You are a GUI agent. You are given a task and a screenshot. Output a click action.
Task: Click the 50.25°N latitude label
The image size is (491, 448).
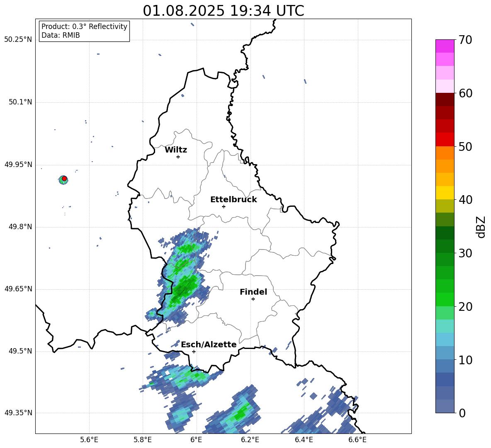[x=18, y=40]
